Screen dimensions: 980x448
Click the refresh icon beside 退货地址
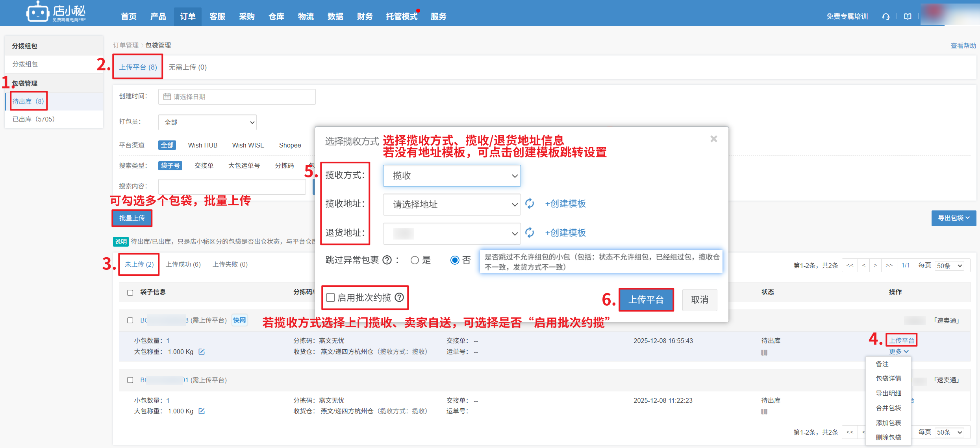[x=530, y=233]
